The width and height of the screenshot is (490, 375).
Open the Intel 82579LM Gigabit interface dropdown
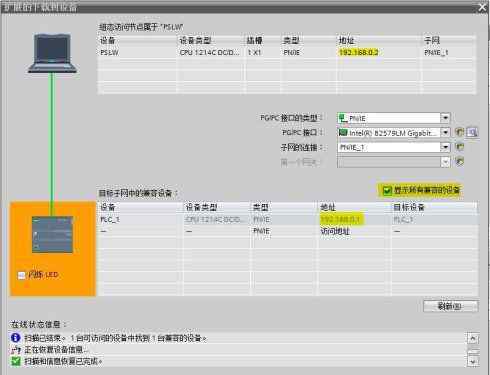click(445, 133)
